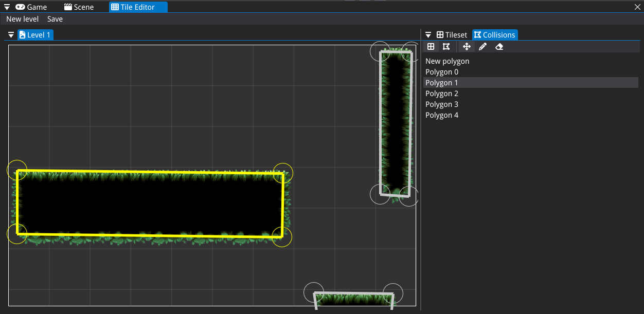This screenshot has height=314, width=644.
Task: Click the yellow polygon's bottom-right vertex handle
Action: coord(282,237)
